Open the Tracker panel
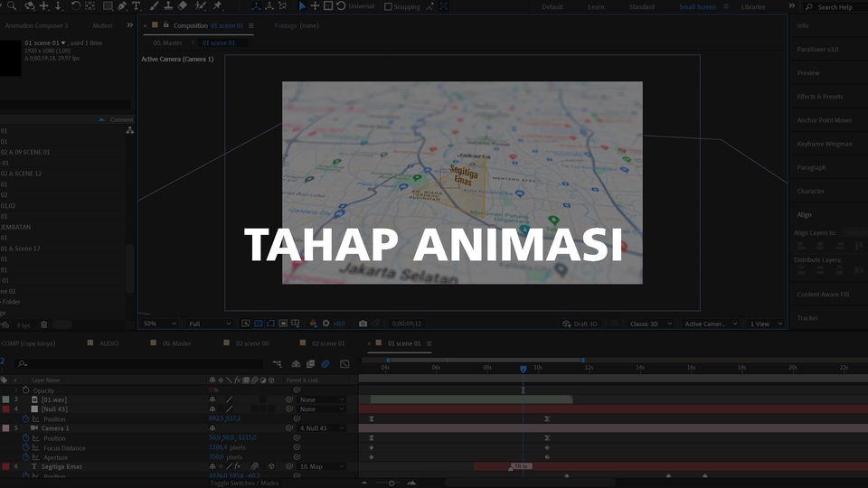This screenshot has height=488, width=868. (x=807, y=318)
